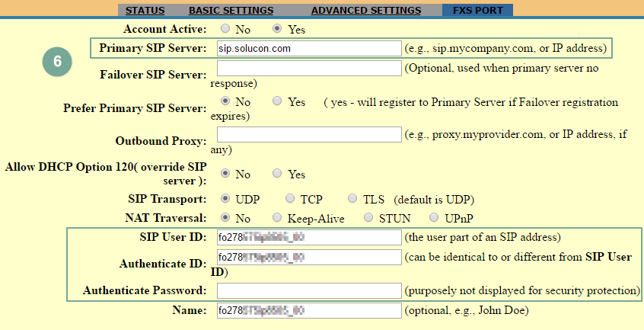Select STUN for NAT Traversal
644x330 pixels.
coord(369,219)
